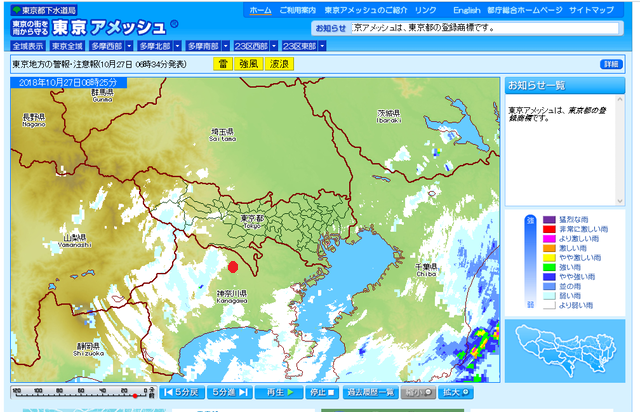Click the 埼玉県 Saitama map label
640x412 pixels.
coord(222,135)
